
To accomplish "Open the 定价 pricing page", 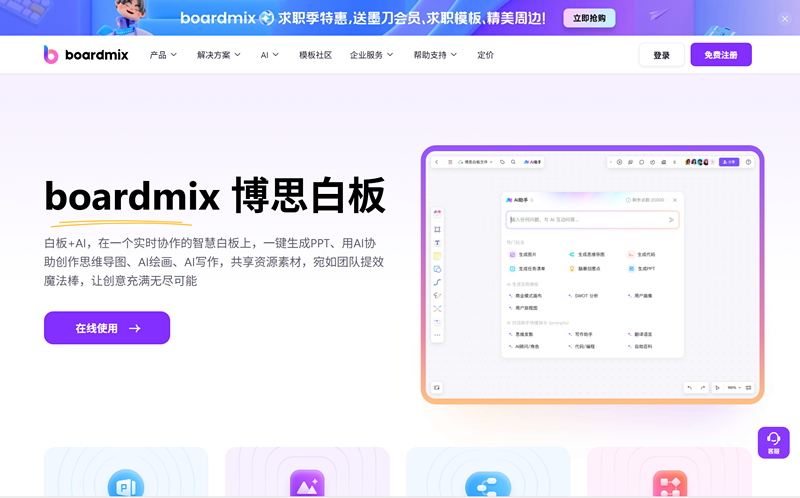I will [485, 55].
